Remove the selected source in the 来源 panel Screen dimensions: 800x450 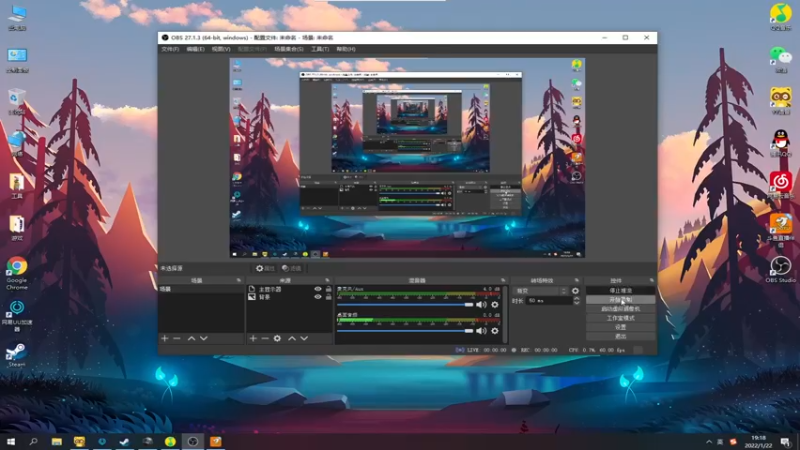265,338
